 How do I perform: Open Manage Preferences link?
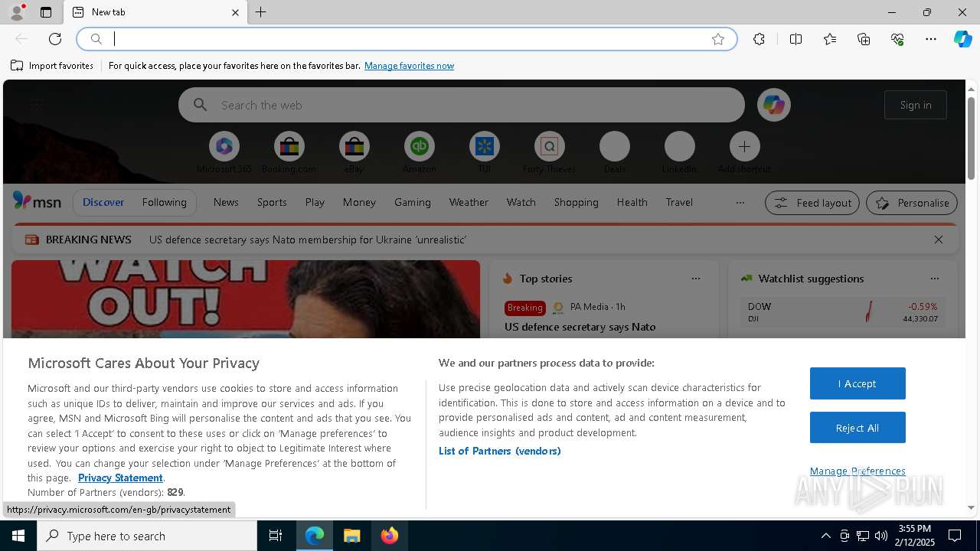857,471
